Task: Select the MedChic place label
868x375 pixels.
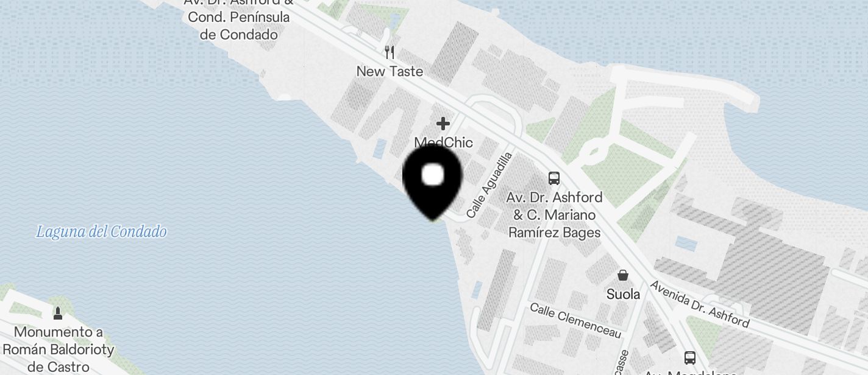Action: coord(443,142)
